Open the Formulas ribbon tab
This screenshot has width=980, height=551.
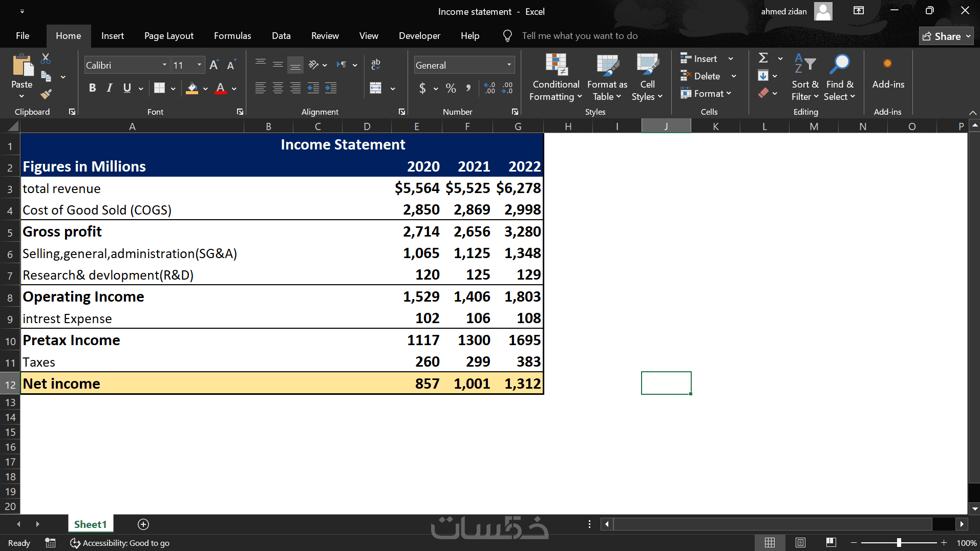[232, 36]
